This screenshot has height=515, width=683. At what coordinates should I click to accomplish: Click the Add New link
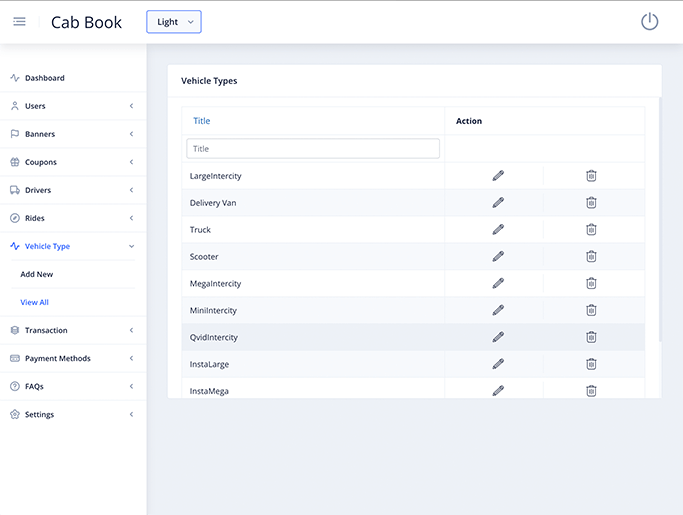[37, 274]
